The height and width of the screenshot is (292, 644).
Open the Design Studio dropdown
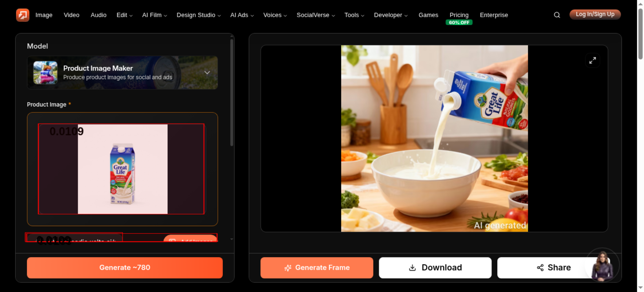199,15
